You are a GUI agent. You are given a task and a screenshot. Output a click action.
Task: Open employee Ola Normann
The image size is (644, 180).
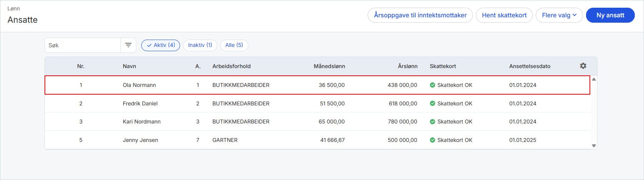(139, 85)
